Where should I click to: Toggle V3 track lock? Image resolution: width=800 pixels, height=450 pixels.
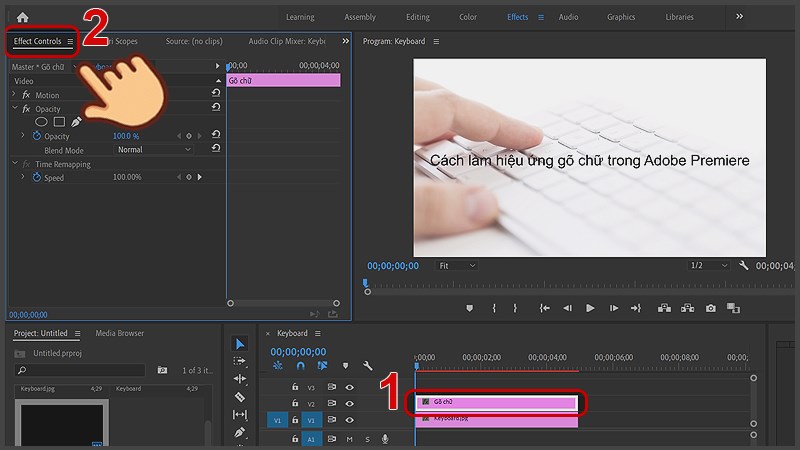[295, 387]
